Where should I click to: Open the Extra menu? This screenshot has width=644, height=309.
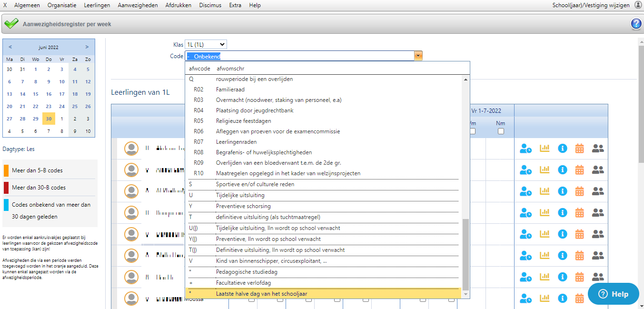[x=235, y=5]
